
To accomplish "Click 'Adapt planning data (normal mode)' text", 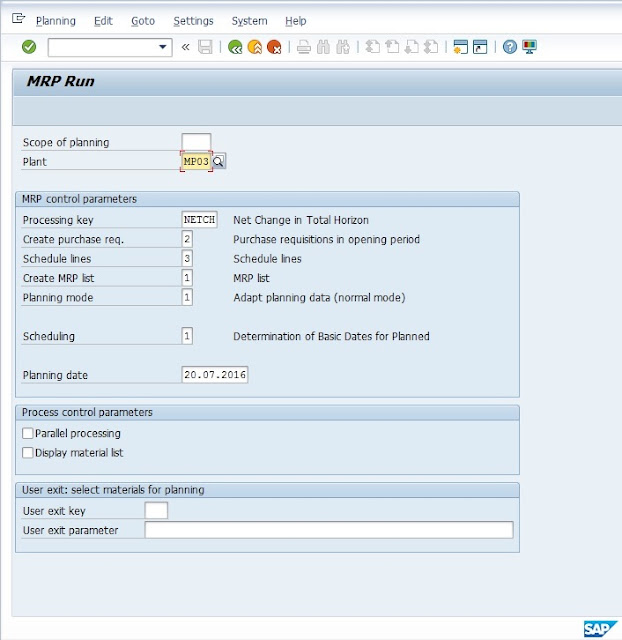I will point(319,298).
